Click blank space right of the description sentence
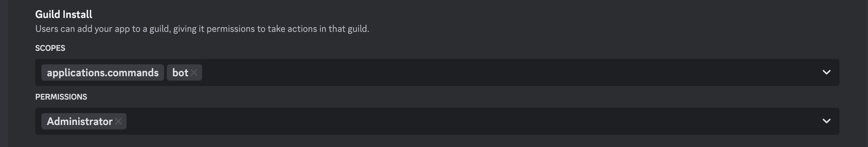Image resolution: width=868 pixels, height=147 pixels. tap(576, 29)
